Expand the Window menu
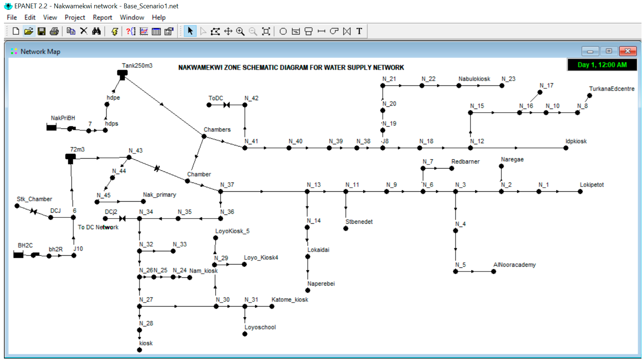The width and height of the screenshot is (644, 362). 132,17
